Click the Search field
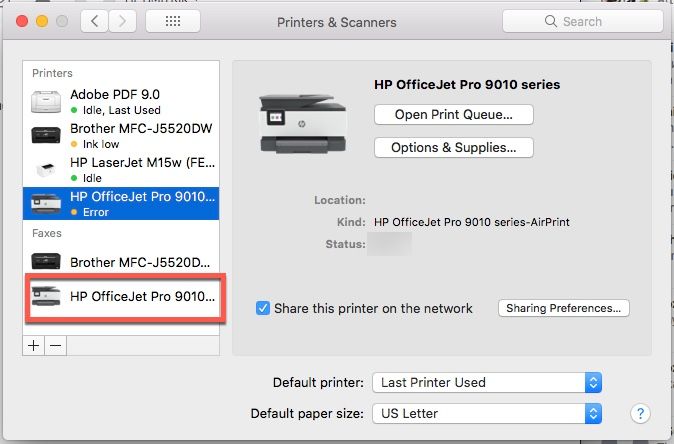The image size is (674, 444). pos(582,21)
